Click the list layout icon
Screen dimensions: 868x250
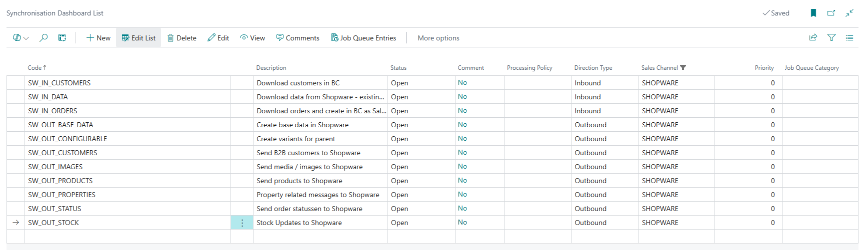click(849, 37)
